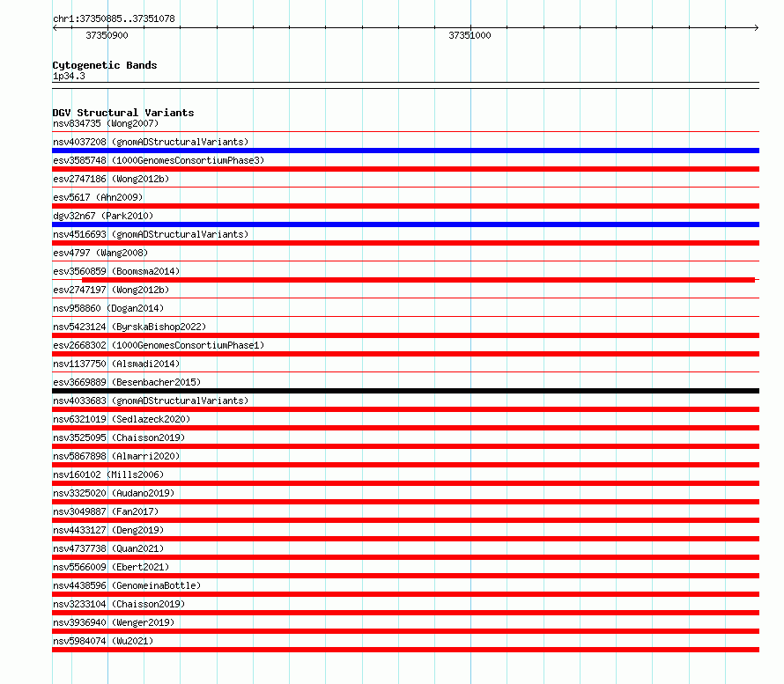Screen dimensions: 784x684
Task: Open variant nsv5566009 (Ebert2021)
Action: coord(111,567)
